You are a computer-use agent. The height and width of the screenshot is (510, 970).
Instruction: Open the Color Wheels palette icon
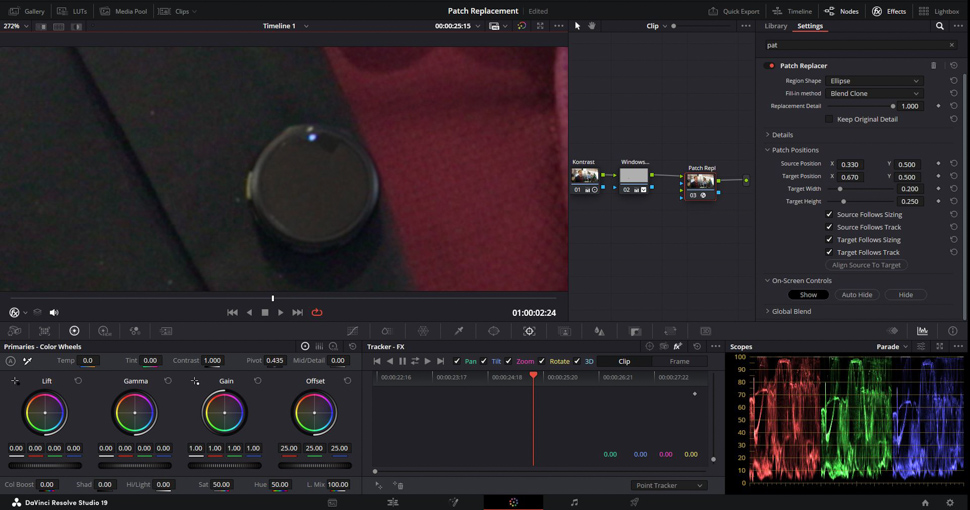(74, 331)
